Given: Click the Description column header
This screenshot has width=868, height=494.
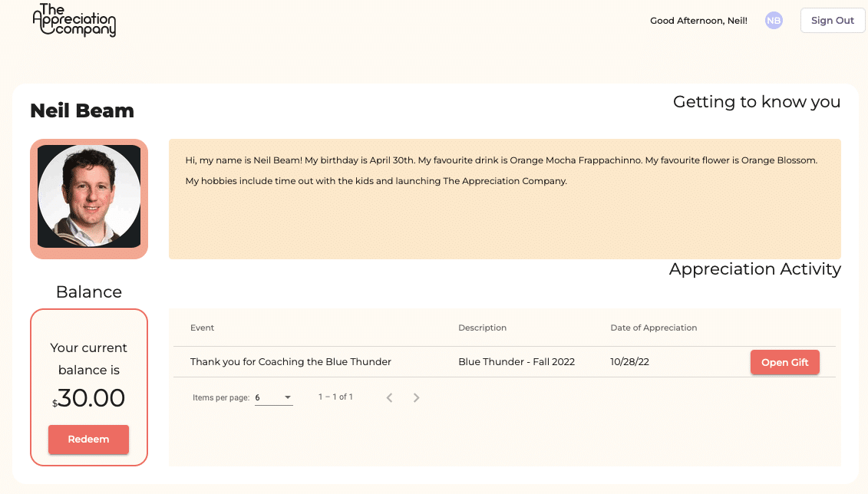Looking at the screenshot, I should point(482,328).
